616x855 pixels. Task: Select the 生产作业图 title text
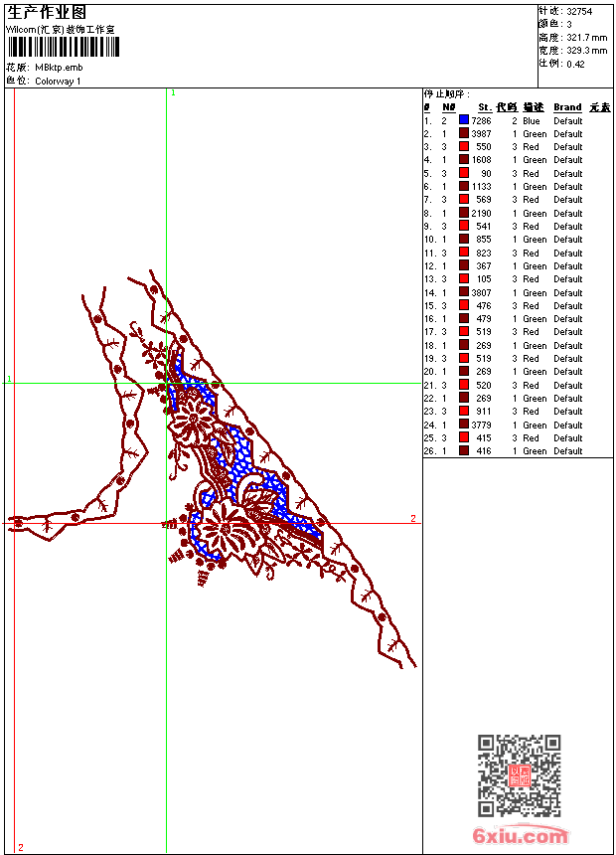[x=48, y=12]
